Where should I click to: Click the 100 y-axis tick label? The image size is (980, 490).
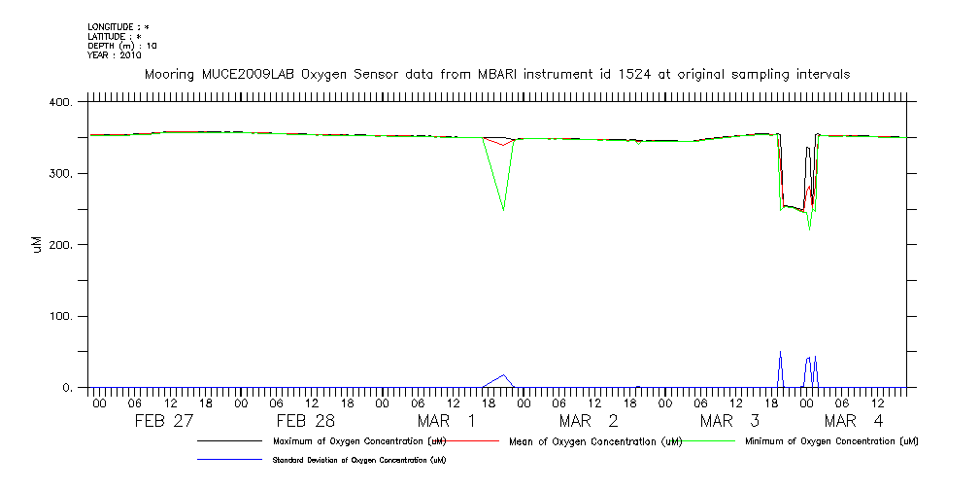(x=60, y=317)
